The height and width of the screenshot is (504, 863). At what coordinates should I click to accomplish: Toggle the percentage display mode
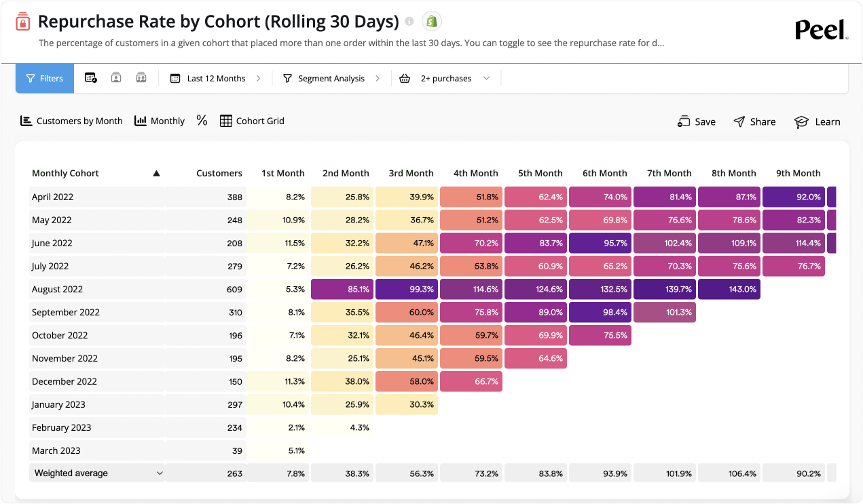(x=201, y=121)
